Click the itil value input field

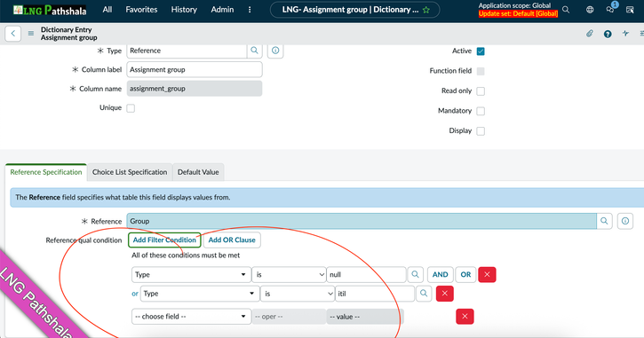(x=375, y=294)
